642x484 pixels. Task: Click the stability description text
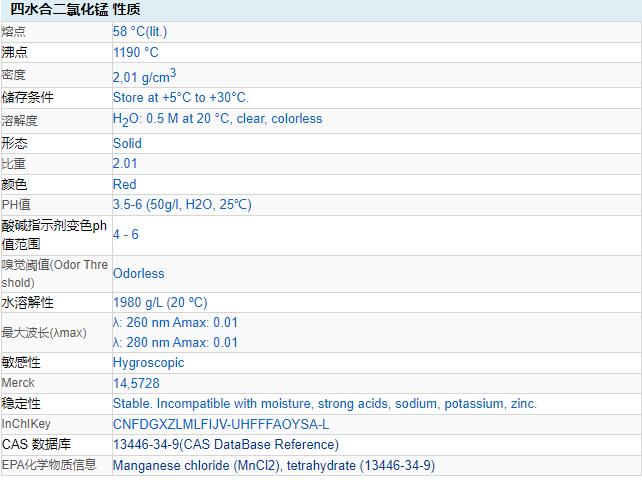(325, 404)
